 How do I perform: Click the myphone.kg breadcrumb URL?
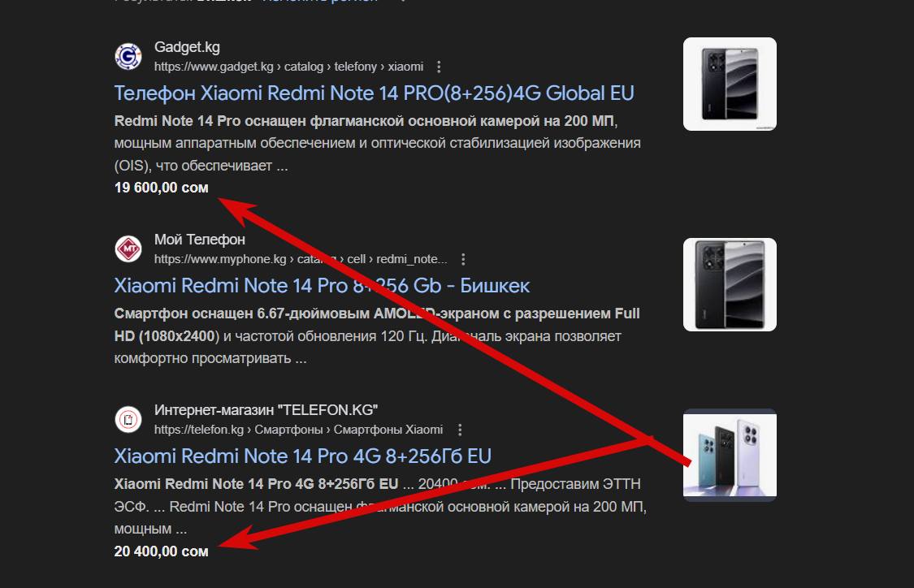(301, 259)
